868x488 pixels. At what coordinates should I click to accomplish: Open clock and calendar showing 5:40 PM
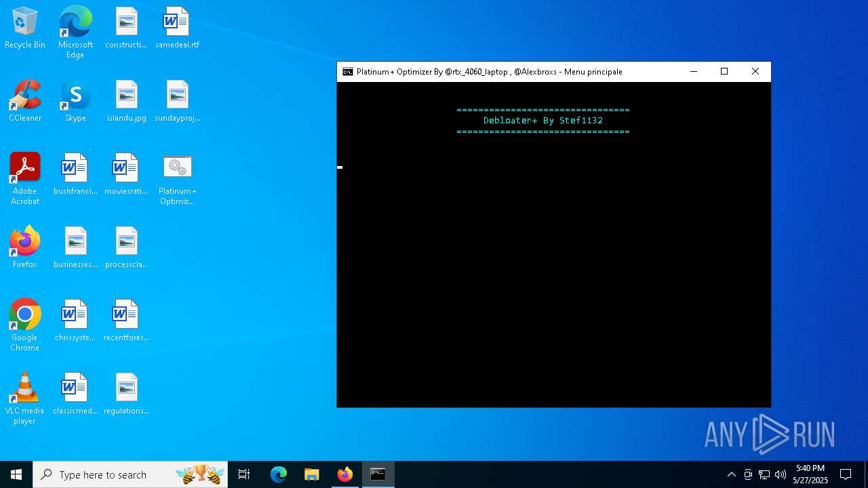pyautogui.click(x=810, y=474)
